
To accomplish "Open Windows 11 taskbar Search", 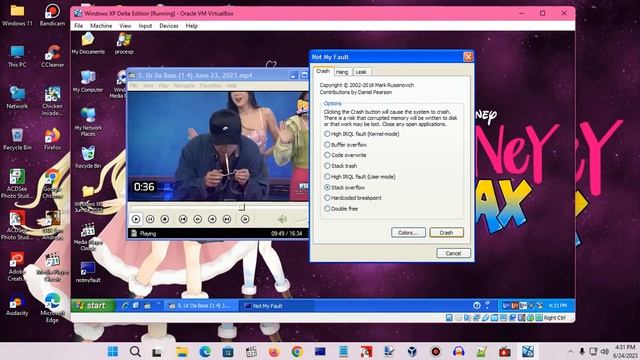I will [x=135, y=351].
